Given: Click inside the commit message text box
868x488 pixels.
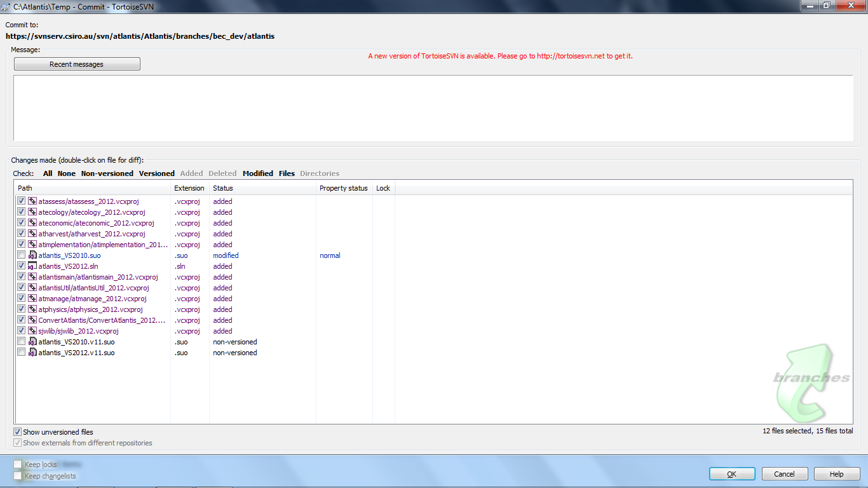Looking at the screenshot, I should point(432,108).
